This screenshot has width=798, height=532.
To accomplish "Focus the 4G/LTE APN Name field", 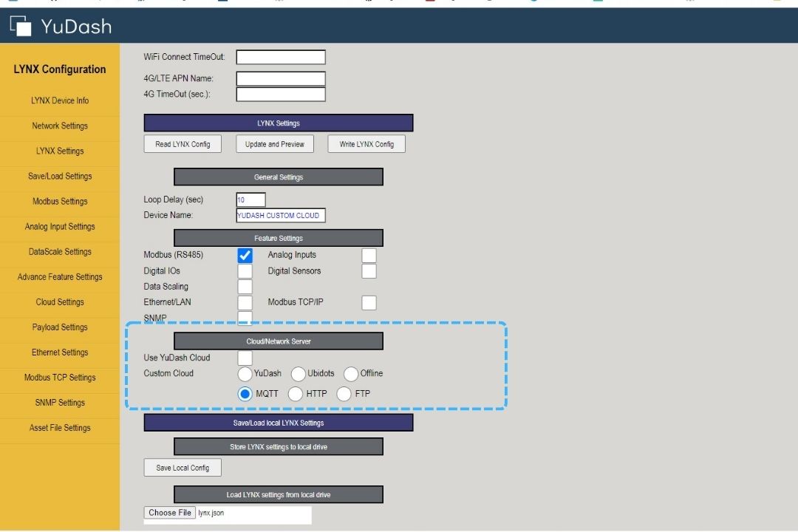I will [281, 78].
